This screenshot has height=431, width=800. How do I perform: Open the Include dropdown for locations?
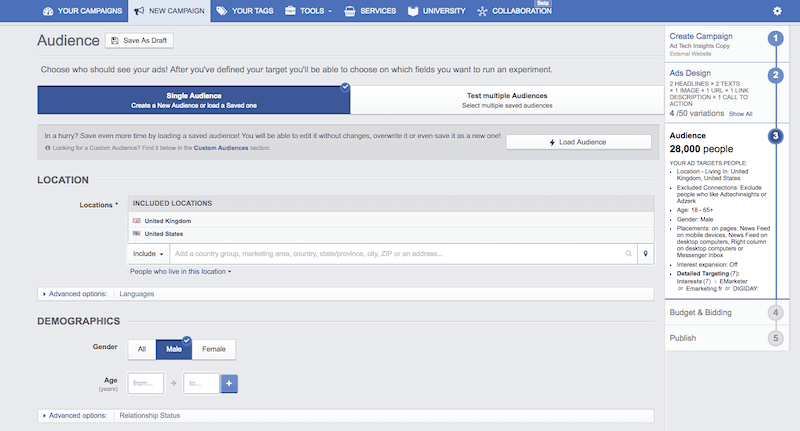pyautogui.click(x=148, y=253)
